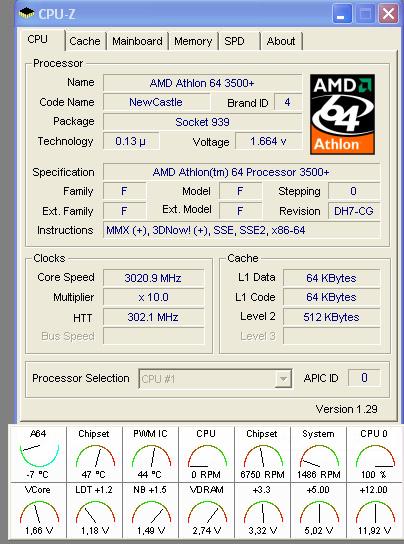Show the About tab
The image size is (404, 544).
(x=281, y=41)
